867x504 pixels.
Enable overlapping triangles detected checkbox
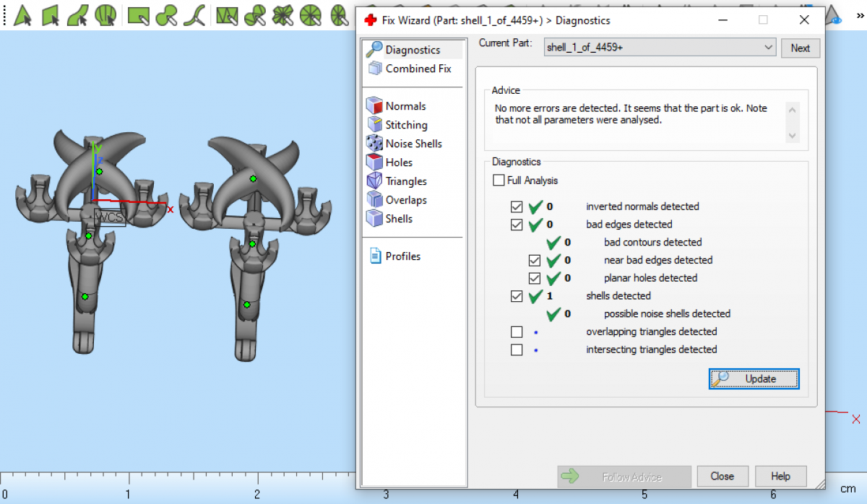tap(517, 332)
